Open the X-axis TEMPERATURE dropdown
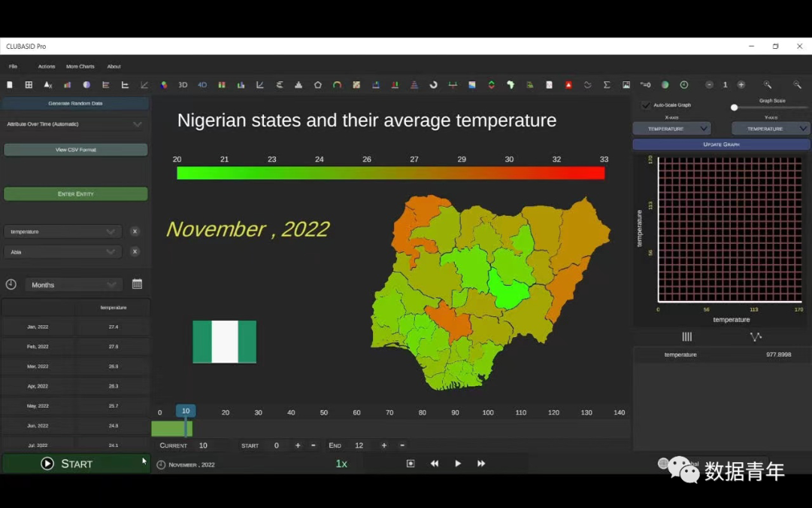812x508 pixels. (x=671, y=129)
